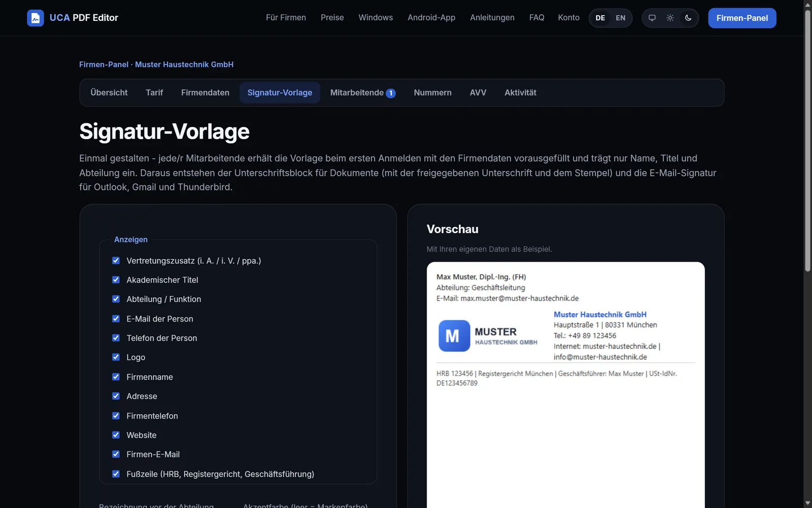Open the FAQ link
812x508 pixels.
[x=536, y=18]
